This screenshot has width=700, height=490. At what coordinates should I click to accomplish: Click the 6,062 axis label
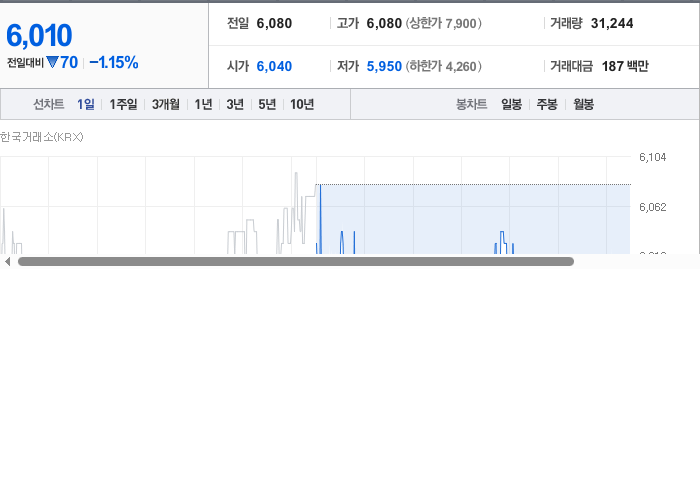pos(653,207)
